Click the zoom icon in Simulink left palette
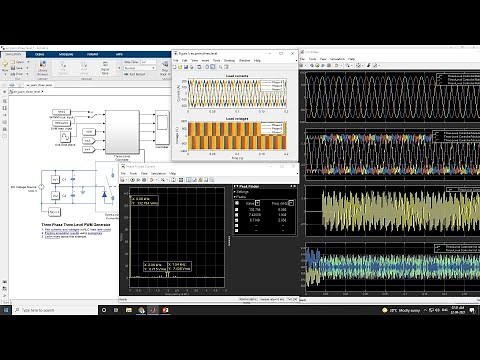This screenshot has width=480, height=360. (4, 101)
